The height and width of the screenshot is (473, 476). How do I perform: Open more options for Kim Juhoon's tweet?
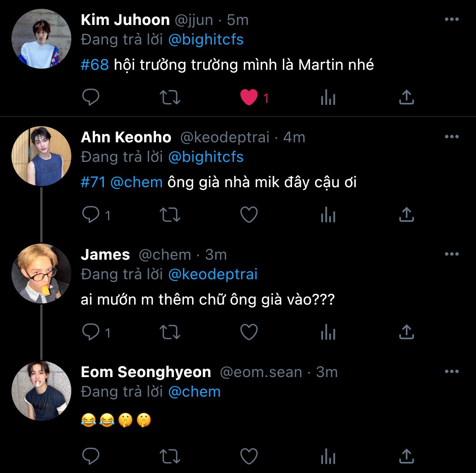click(452, 20)
